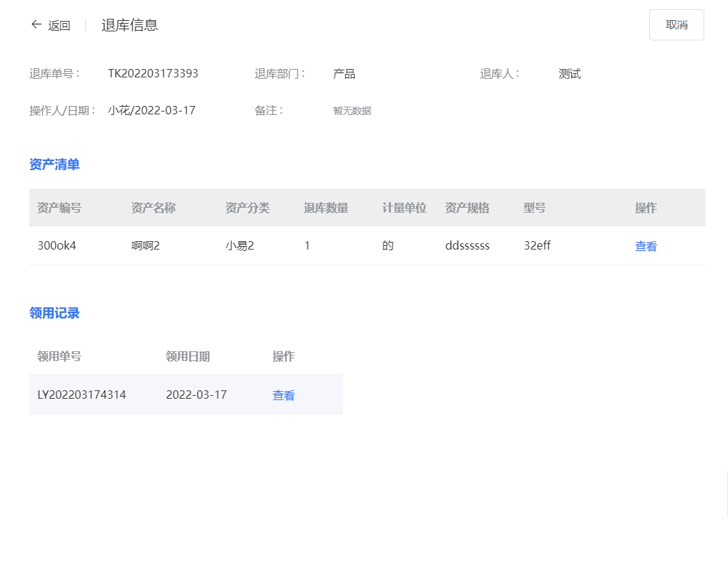Click the 领用日期 column header
This screenshot has width=728, height=566.
tap(188, 356)
